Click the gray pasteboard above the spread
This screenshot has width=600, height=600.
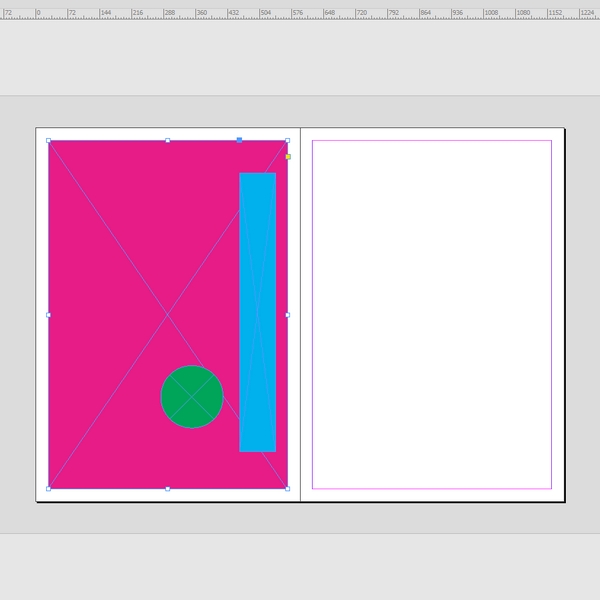(x=300, y=111)
